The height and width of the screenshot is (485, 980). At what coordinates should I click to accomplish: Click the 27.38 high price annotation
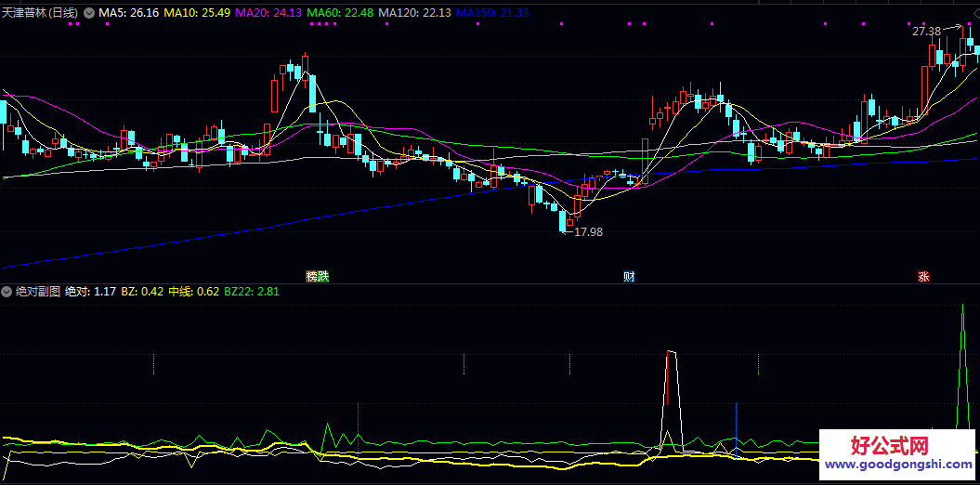pos(926,32)
